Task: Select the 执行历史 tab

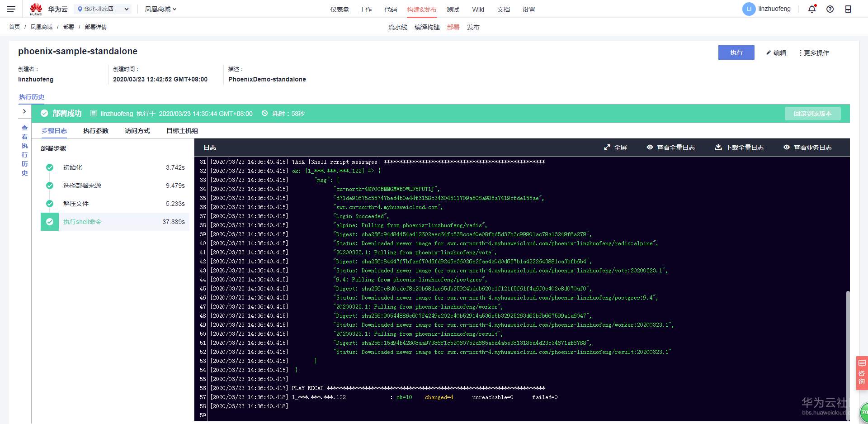Action: 32,97
